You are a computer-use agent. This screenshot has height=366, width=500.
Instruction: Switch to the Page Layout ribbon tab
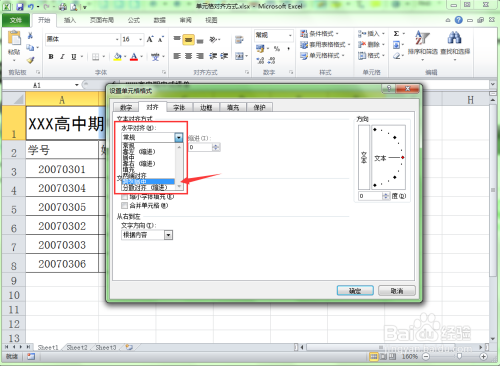102,20
